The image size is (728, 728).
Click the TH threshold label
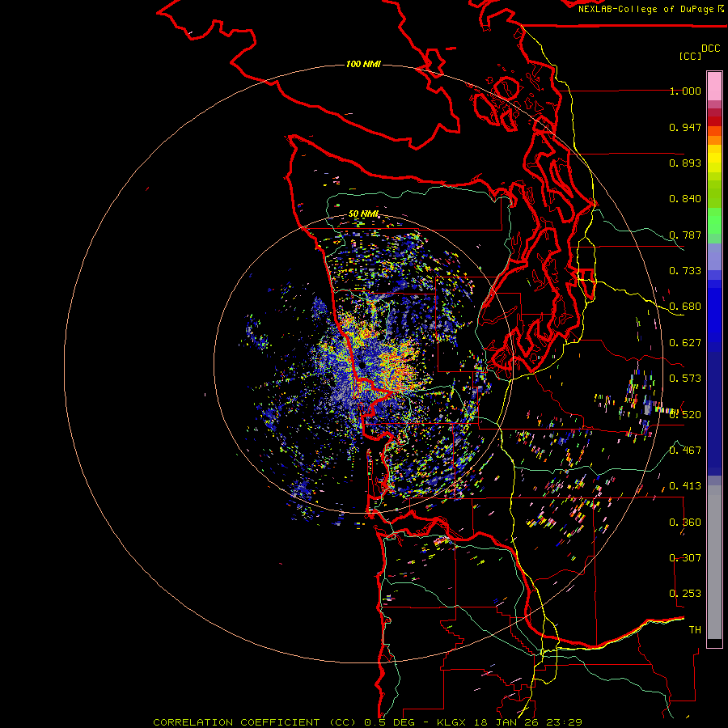click(x=695, y=630)
